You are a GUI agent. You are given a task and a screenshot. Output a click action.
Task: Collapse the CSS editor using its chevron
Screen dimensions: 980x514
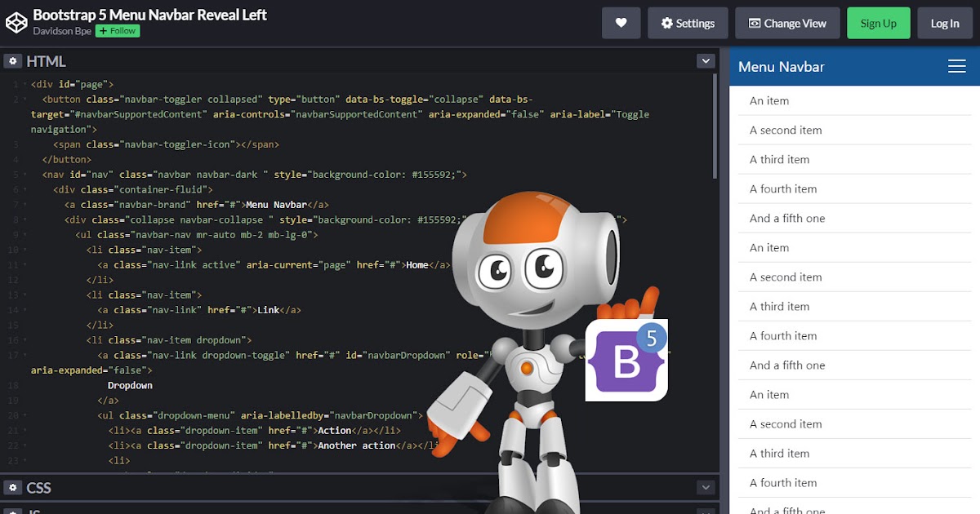coord(705,487)
